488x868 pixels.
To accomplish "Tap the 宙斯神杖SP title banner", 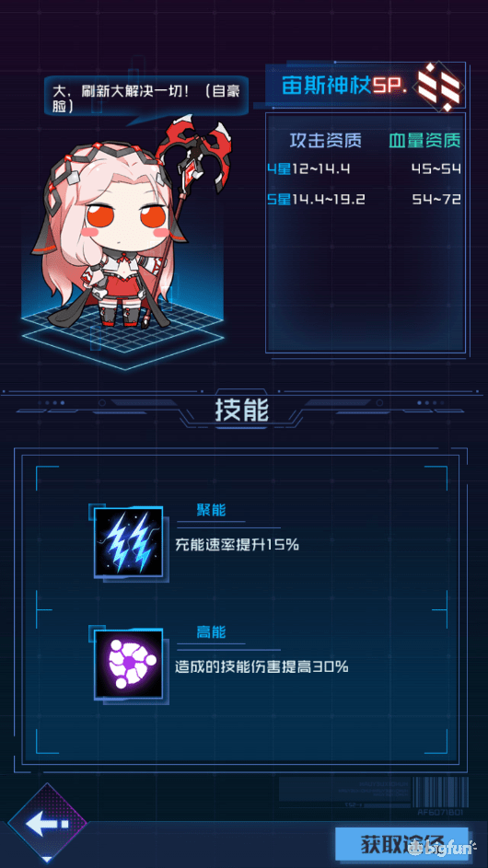I will pyautogui.click(x=365, y=86).
